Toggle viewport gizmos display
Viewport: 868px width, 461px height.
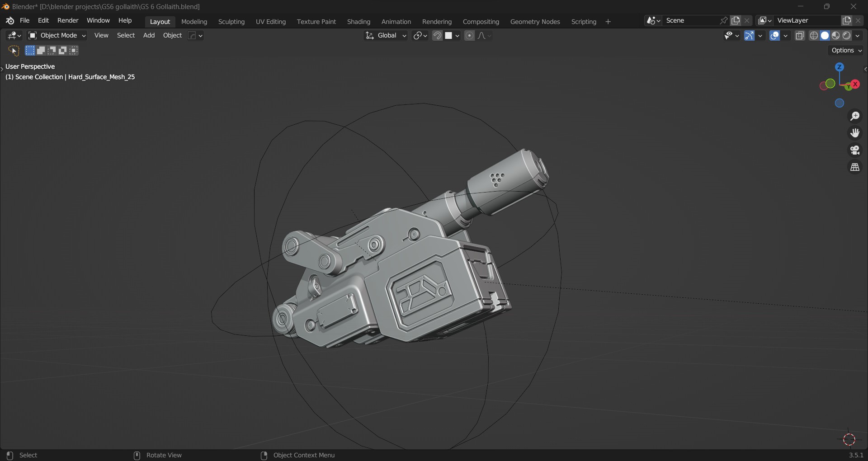tap(750, 36)
